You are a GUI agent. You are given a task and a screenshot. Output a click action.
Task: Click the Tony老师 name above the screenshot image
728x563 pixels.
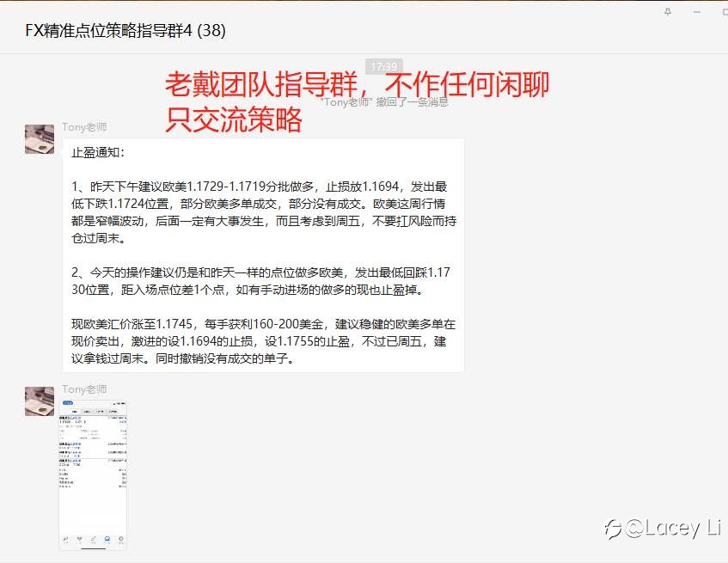(x=84, y=389)
